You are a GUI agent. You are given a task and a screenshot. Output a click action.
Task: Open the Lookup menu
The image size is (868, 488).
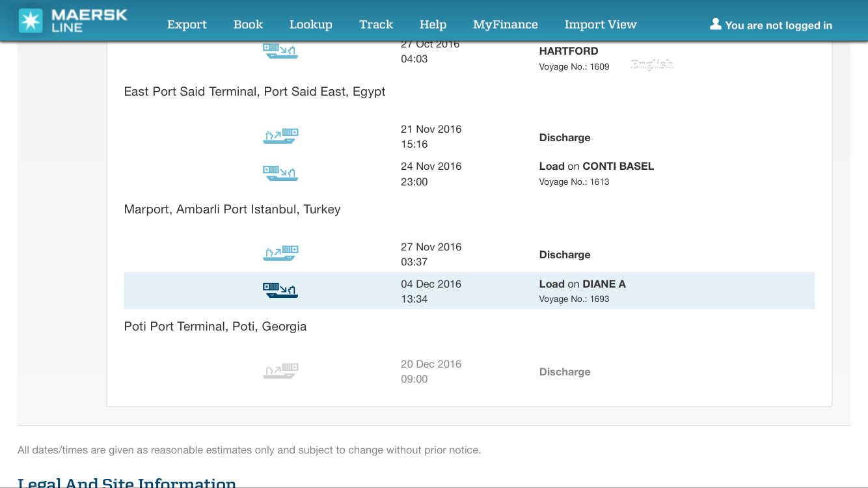[310, 25]
